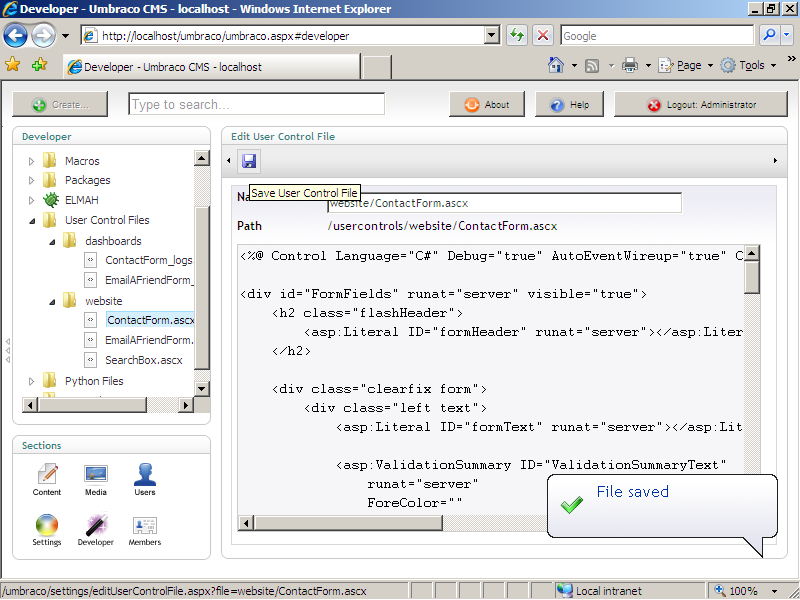Open the Tools menu
Screen dimensions: 800x600
pyautogui.click(x=748, y=65)
